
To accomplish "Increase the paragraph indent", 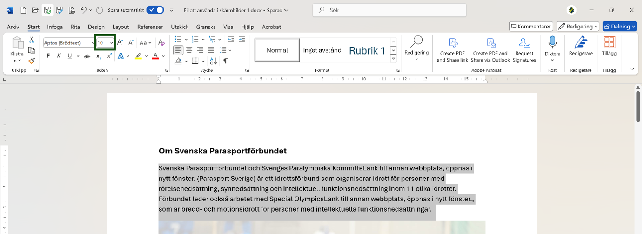I will pos(242,39).
